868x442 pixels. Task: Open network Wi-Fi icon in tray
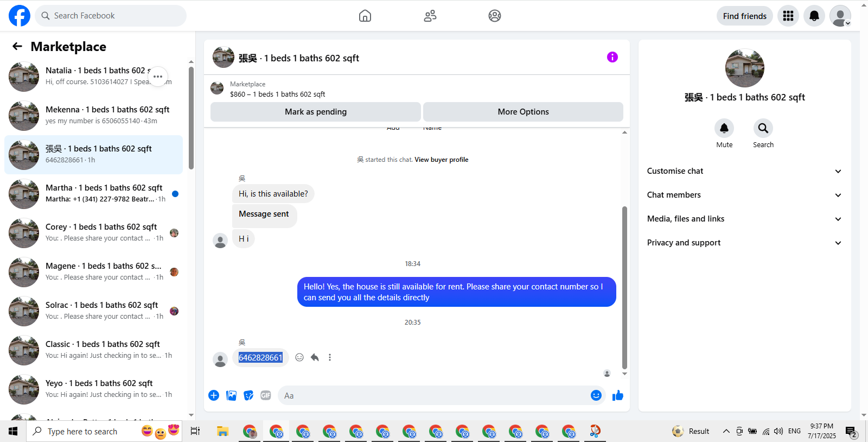766,431
